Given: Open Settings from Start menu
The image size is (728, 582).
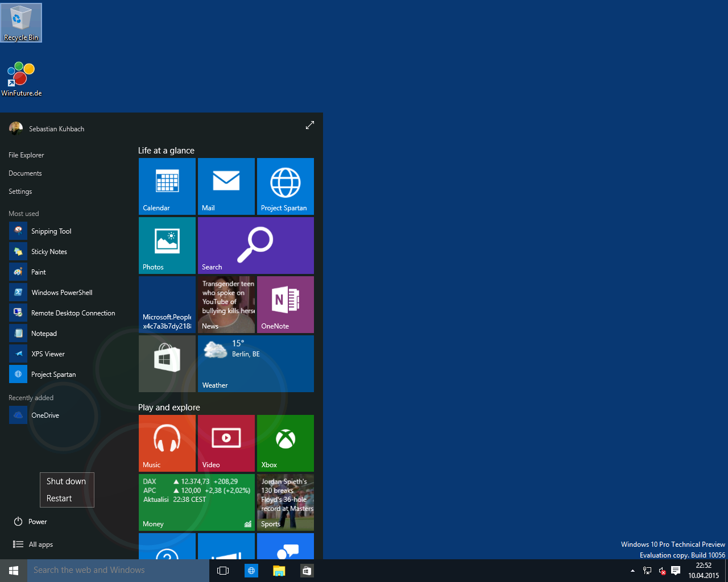Looking at the screenshot, I should tap(20, 192).
